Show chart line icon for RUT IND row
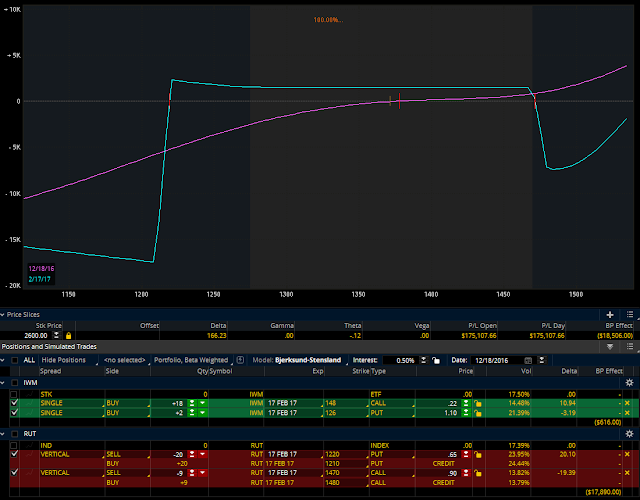This screenshot has width=640, height=500. 29,446
